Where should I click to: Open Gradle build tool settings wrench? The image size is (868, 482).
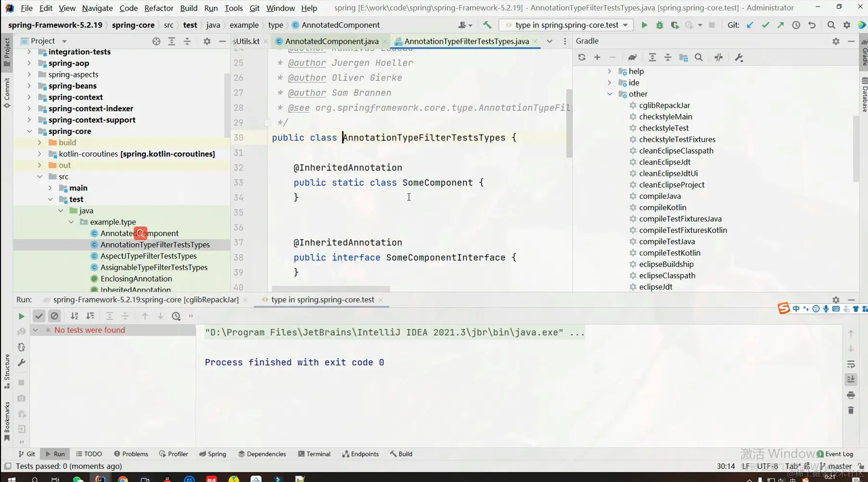739,57
